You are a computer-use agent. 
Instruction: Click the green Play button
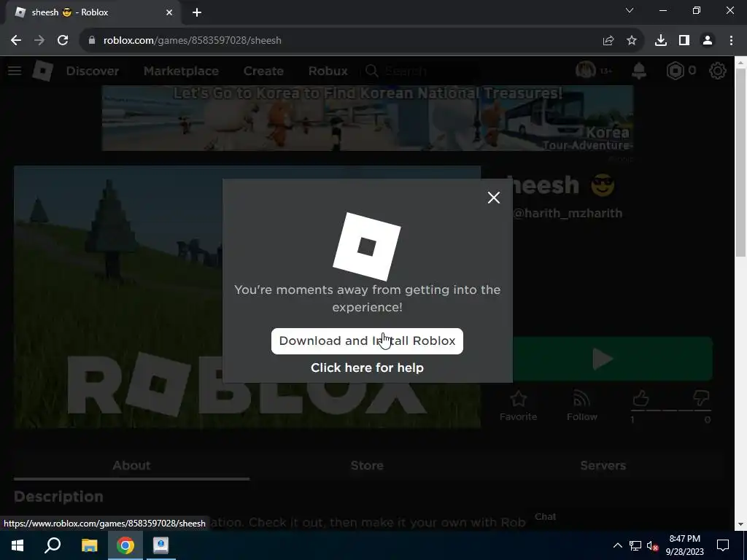pos(613,359)
